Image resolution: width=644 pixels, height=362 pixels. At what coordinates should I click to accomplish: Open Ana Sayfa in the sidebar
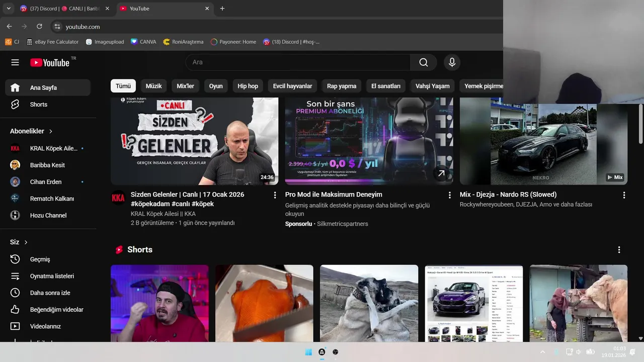coord(48,87)
